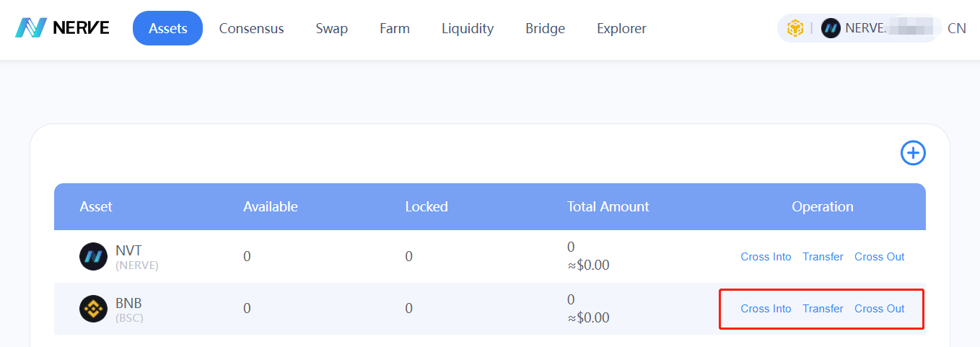Cross Into for the NVT asset
980x347 pixels.
[766, 257]
